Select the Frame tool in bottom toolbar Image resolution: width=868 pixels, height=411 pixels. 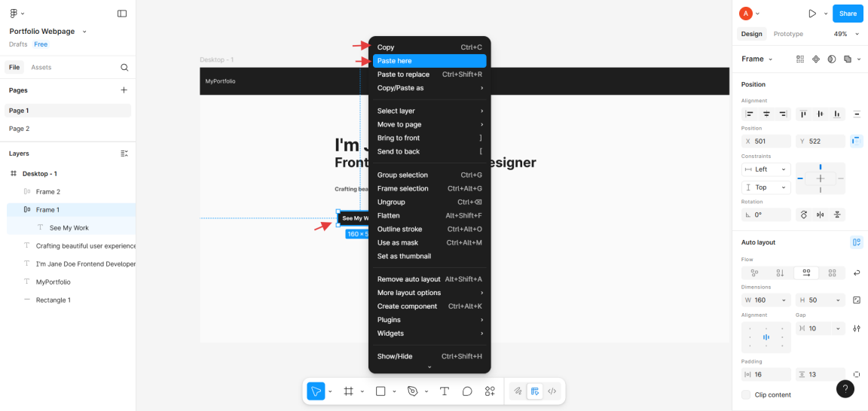[x=349, y=391]
